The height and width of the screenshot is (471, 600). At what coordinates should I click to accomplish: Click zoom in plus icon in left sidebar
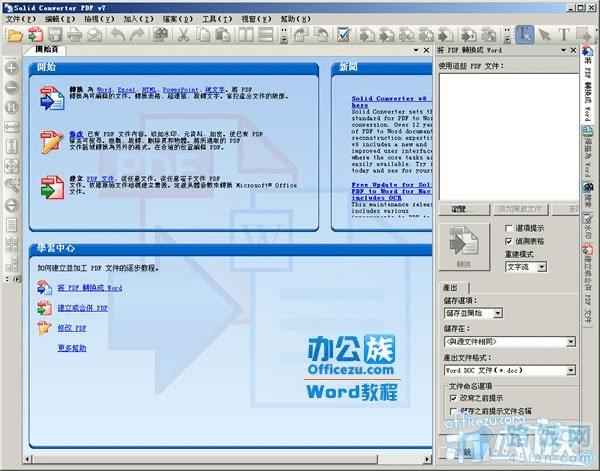pyautogui.click(x=12, y=68)
